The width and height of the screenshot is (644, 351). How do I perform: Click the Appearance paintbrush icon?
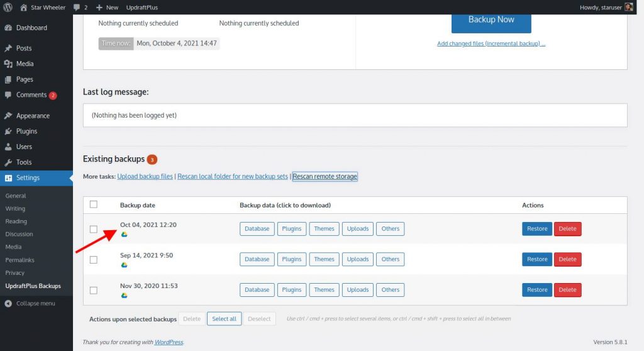coord(8,116)
